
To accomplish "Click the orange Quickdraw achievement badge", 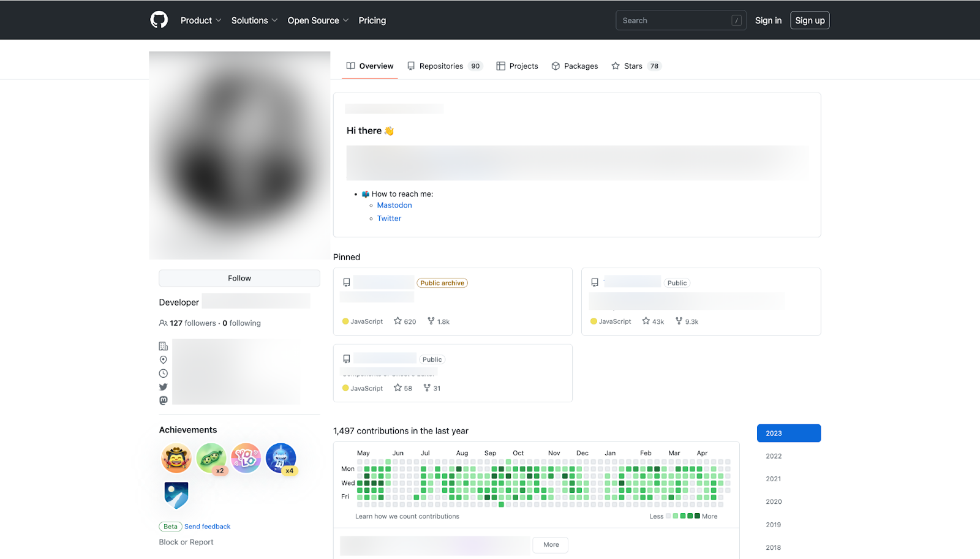I will pos(176,457).
